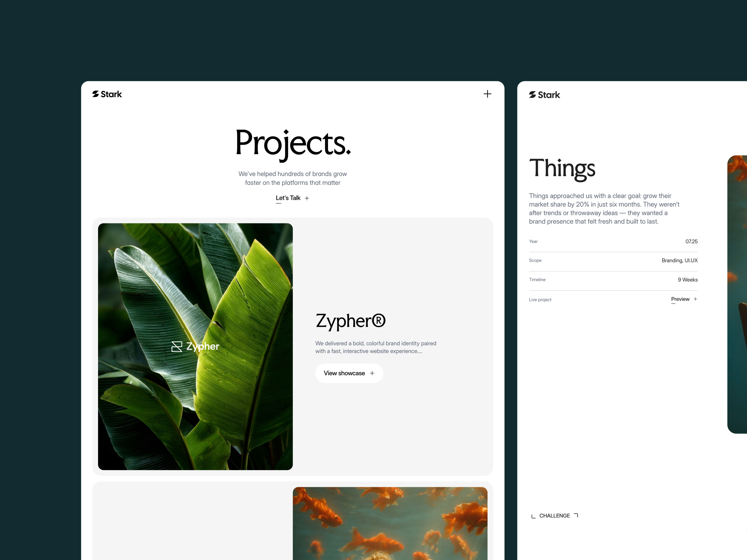The height and width of the screenshot is (560, 747).
Task: Click the plus icon next to Preview
Action: coord(695,299)
